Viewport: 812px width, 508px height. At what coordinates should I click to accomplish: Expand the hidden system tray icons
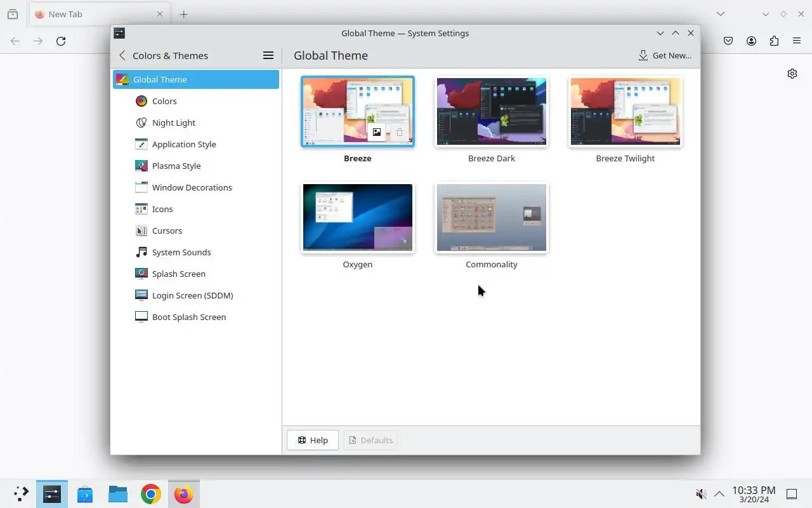point(719,494)
